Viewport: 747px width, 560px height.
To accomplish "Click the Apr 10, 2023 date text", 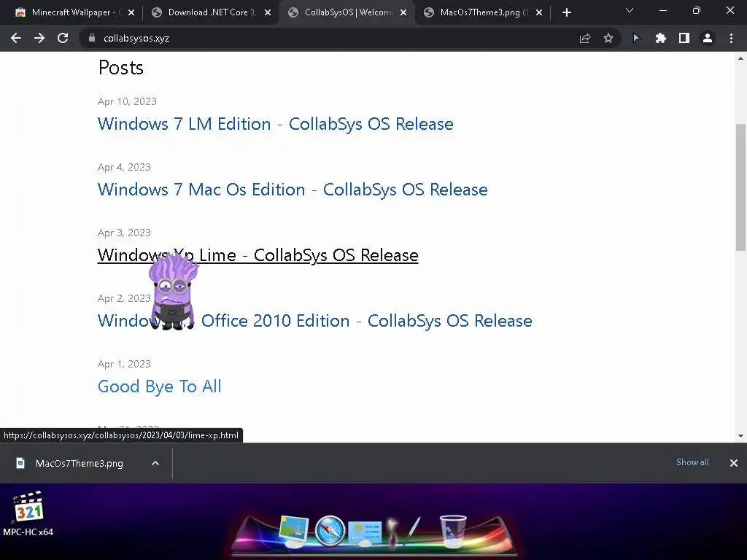I will coord(127,101).
